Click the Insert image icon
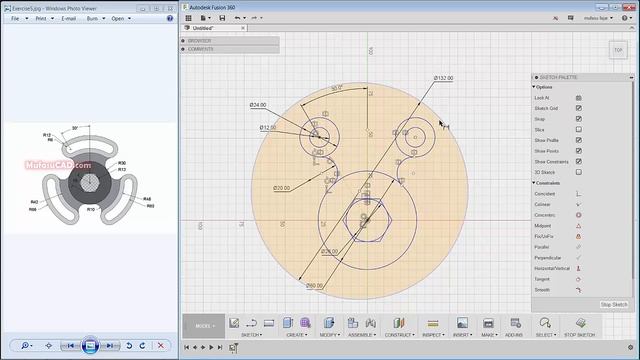640x360 pixels. pyautogui.click(x=462, y=323)
